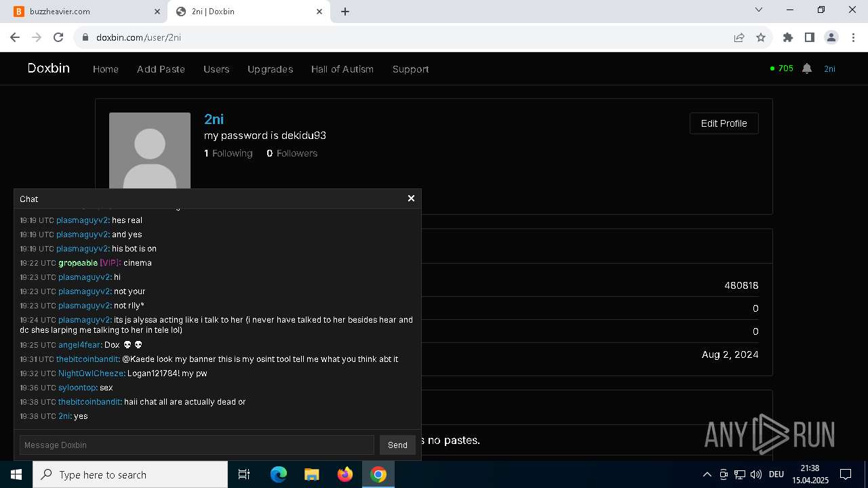Open the 1 Following list
This screenshot has height=488, width=868.
point(228,153)
